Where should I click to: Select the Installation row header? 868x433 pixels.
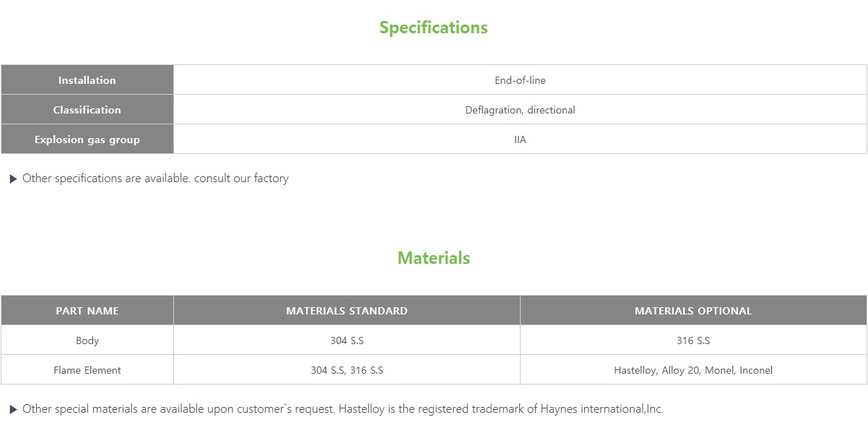[87, 80]
